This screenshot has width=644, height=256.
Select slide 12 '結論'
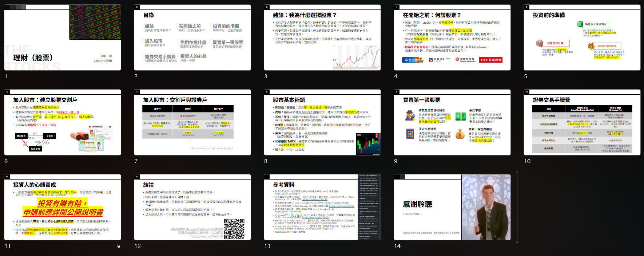tap(192, 207)
